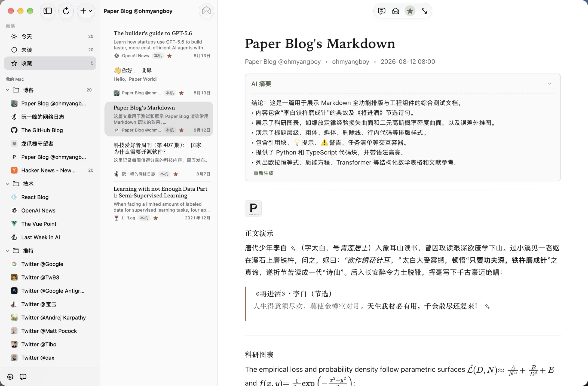Open the 你好，世界 article
This screenshot has width=588, height=386.
pyautogui.click(x=159, y=81)
